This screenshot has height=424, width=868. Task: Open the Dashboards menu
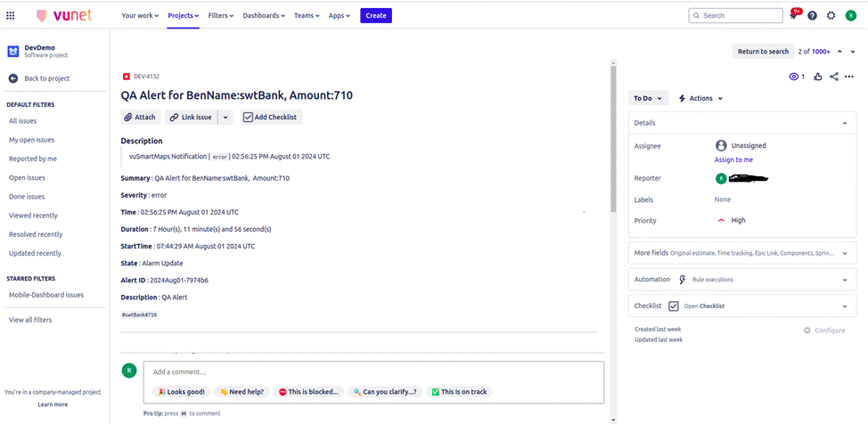point(266,15)
